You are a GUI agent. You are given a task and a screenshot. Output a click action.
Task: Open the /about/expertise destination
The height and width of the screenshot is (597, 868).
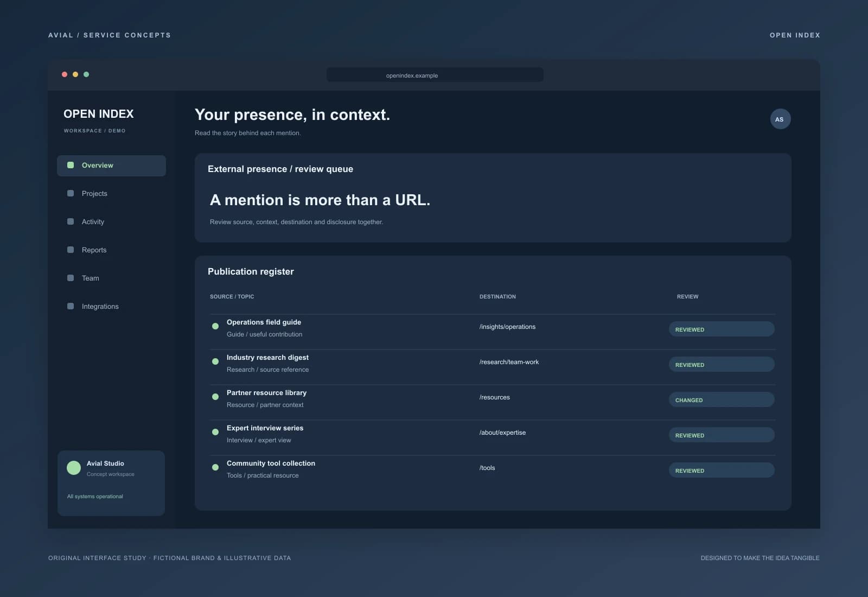pos(502,433)
